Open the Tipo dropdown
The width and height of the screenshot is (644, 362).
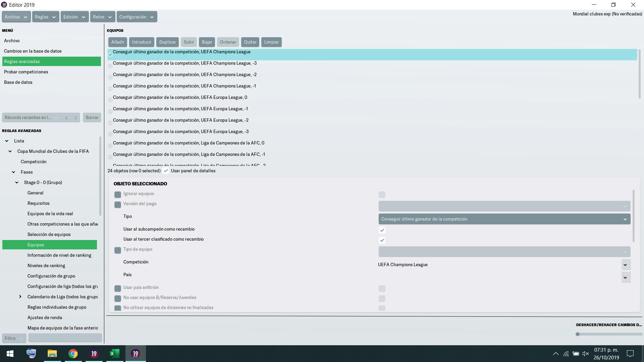point(504,219)
